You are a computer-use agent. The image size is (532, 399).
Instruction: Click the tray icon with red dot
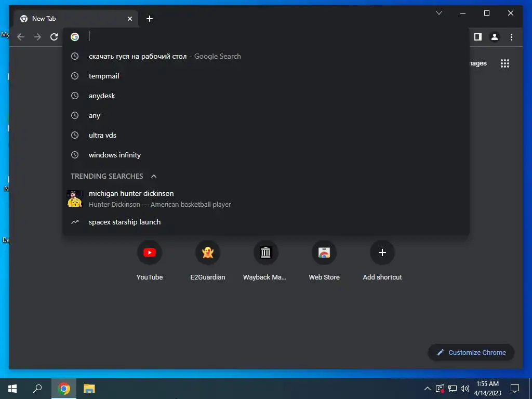point(440,389)
